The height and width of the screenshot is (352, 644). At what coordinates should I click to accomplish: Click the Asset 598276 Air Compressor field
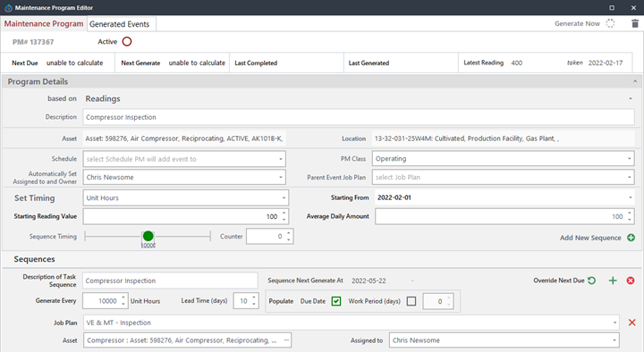click(184, 138)
